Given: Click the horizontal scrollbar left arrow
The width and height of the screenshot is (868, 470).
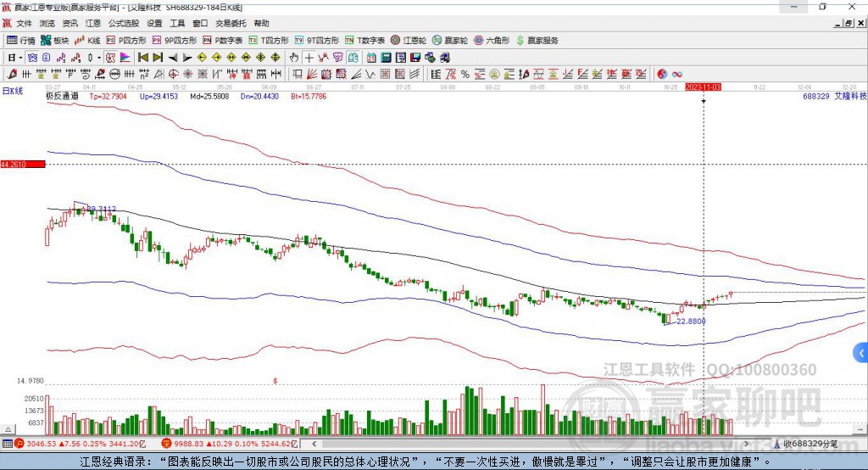Looking at the screenshot, I should click(314, 444).
